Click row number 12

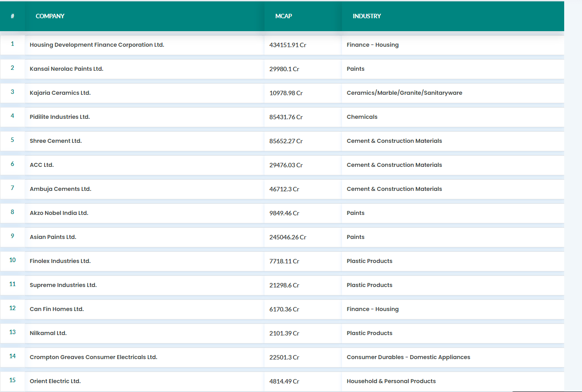click(12, 308)
